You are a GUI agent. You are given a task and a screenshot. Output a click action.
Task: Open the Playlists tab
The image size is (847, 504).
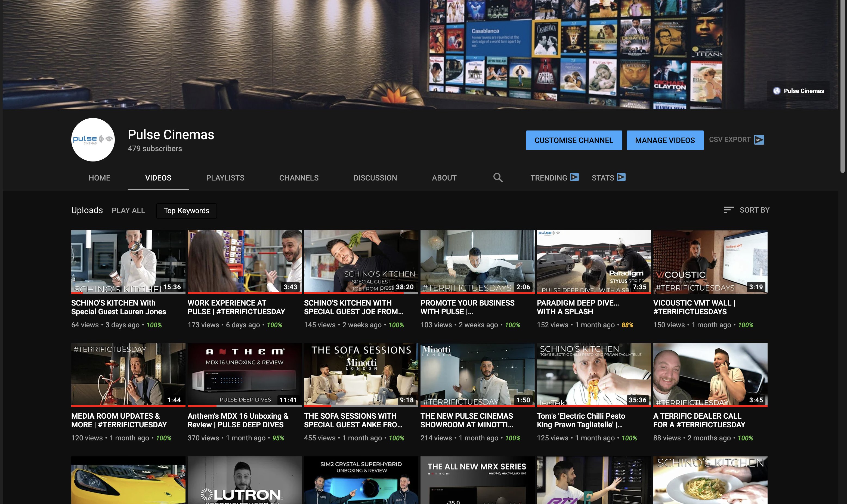coord(225,178)
